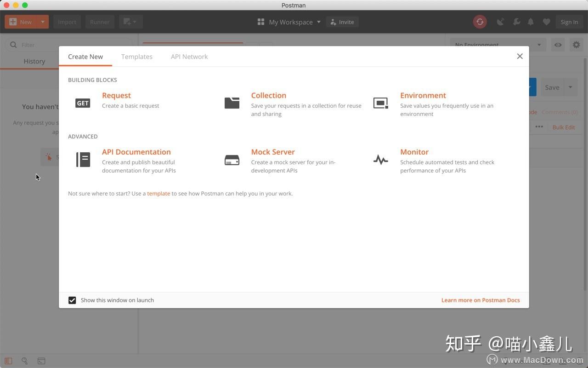Click the notifications bell icon
Image resolution: width=588 pixels, height=368 pixels.
[531, 22]
